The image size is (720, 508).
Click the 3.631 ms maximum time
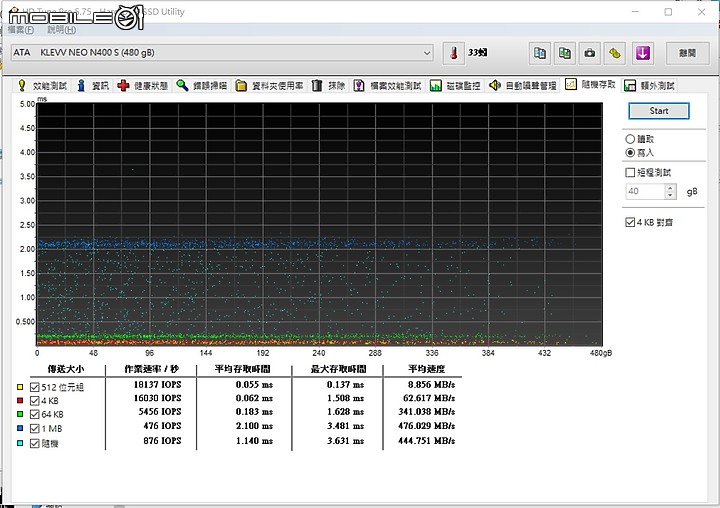[x=346, y=440]
